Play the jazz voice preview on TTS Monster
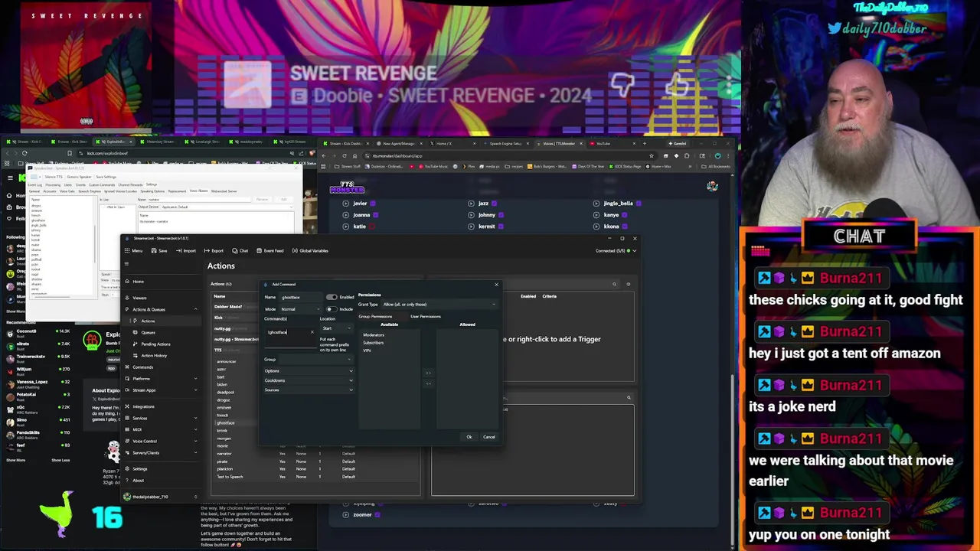Viewport: 980px width, 551px height. 470,204
